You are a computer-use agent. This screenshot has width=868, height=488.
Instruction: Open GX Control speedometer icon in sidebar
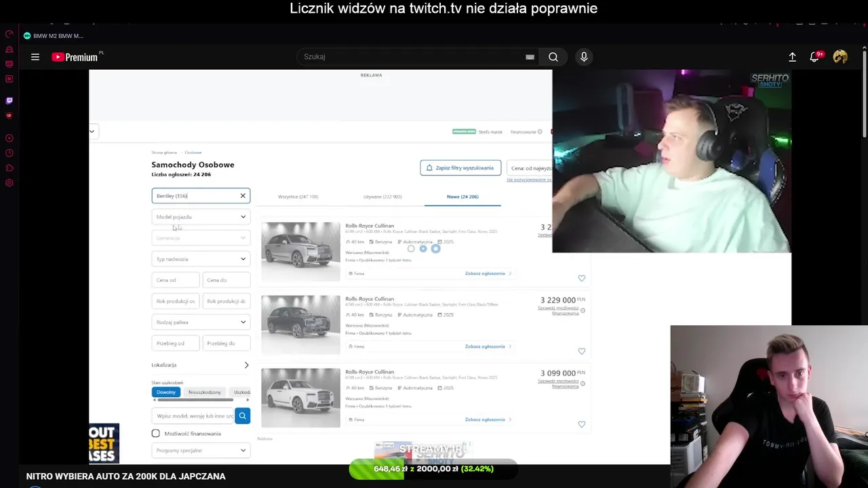point(9,35)
